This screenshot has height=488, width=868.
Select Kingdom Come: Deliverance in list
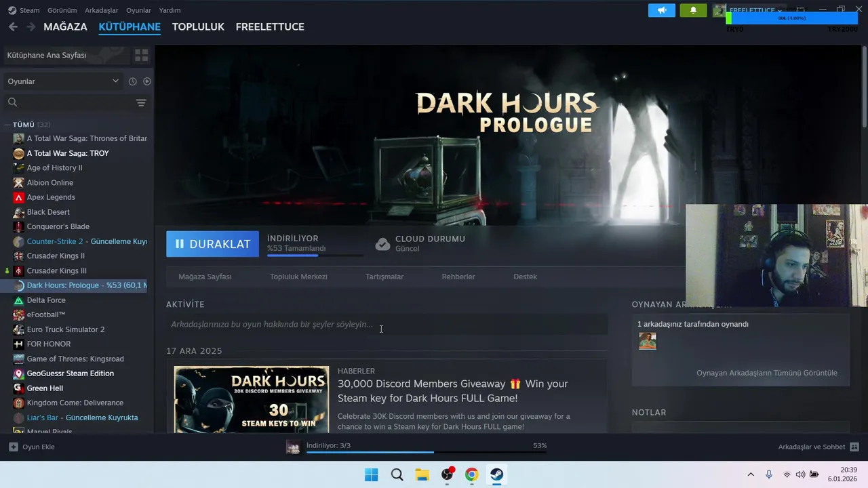coord(75,403)
